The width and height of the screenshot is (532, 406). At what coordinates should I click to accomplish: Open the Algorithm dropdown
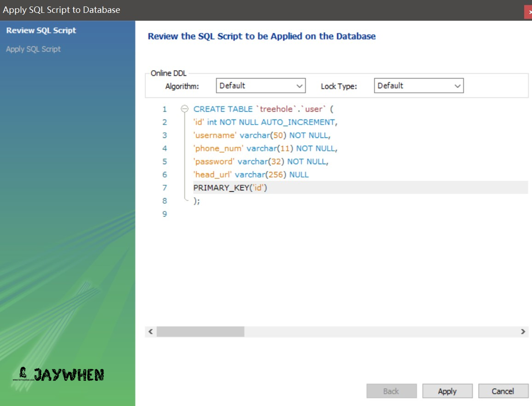pyautogui.click(x=261, y=86)
